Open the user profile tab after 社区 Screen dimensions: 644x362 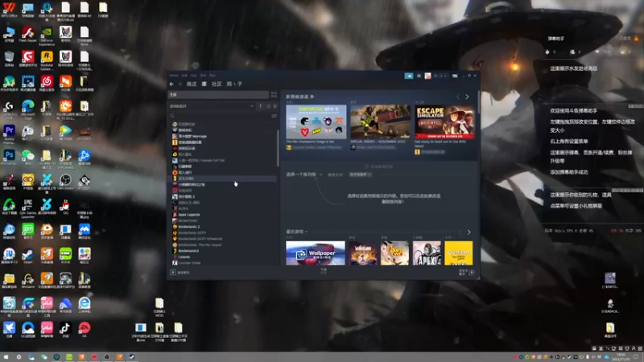pyautogui.click(x=234, y=84)
